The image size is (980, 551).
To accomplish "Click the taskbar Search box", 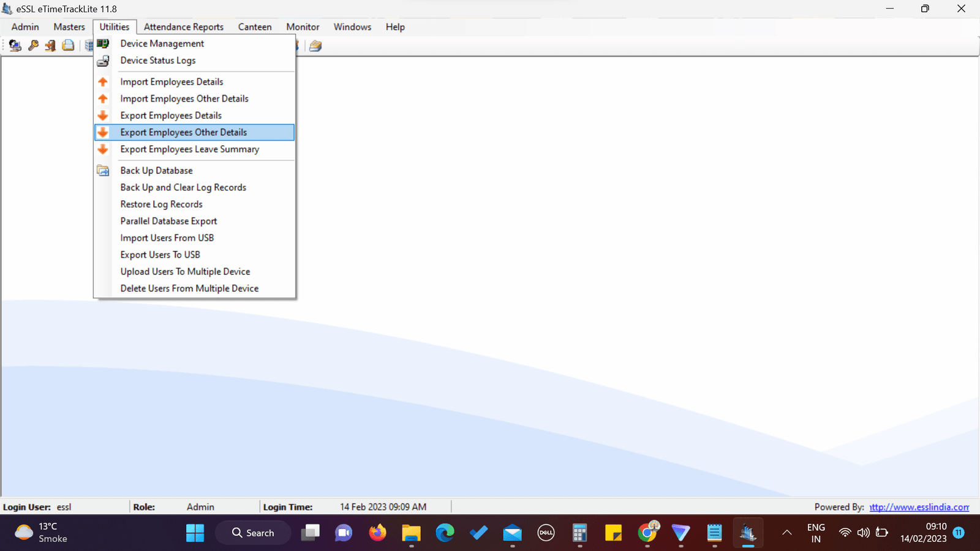I will (253, 533).
